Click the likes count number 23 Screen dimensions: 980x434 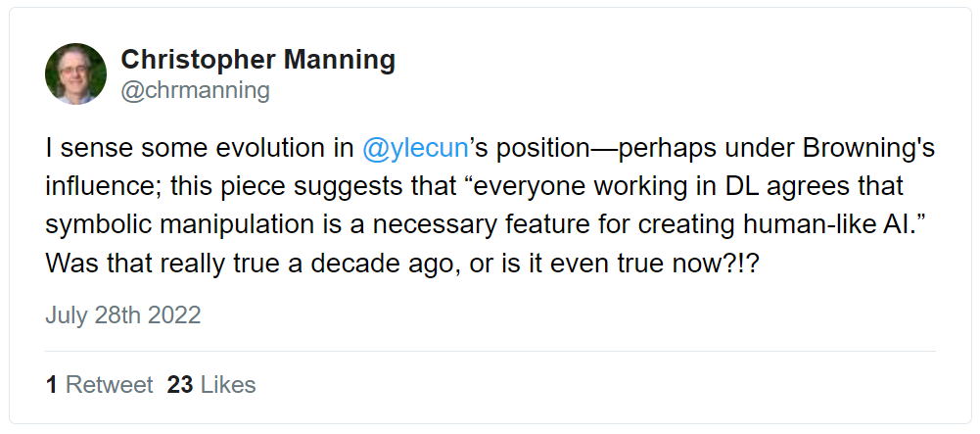click(x=180, y=385)
